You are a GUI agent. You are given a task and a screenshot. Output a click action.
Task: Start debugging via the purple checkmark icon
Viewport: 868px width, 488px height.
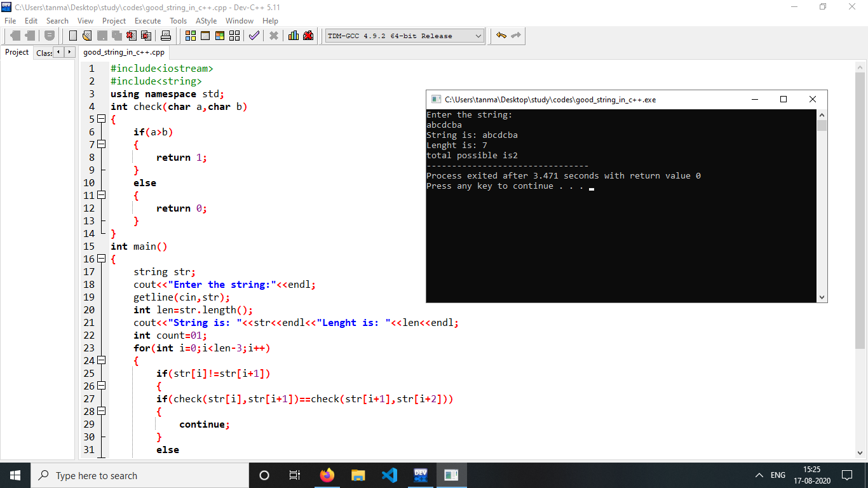[x=254, y=36]
